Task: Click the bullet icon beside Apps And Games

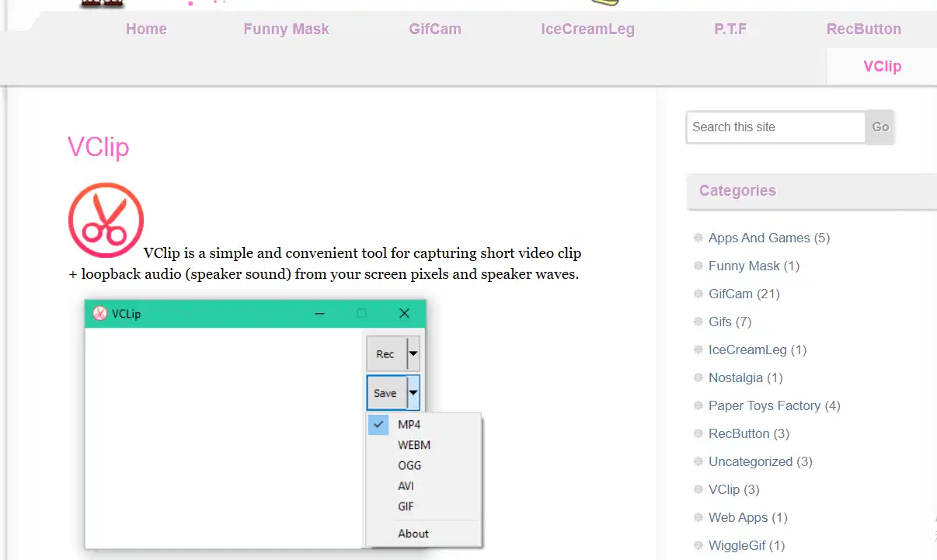Action: coord(697,238)
